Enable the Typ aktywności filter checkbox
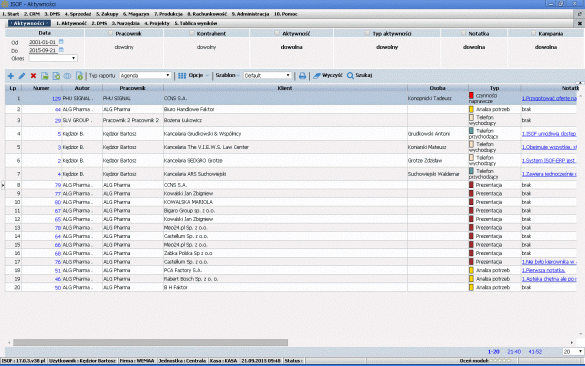Screen dimensions: 585x366 pyautogui.click(x=367, y=33)
